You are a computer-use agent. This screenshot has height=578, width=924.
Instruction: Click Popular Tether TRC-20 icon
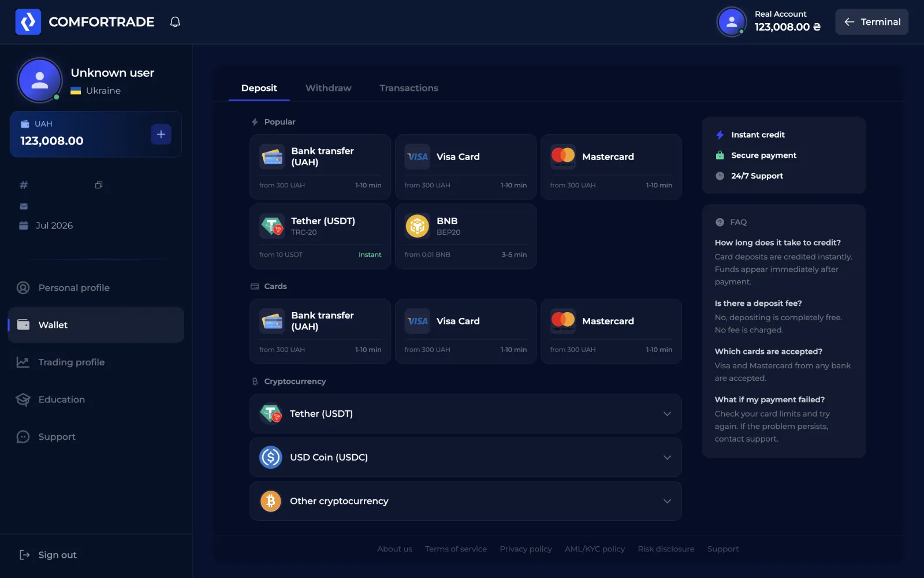tap(272, 226)
